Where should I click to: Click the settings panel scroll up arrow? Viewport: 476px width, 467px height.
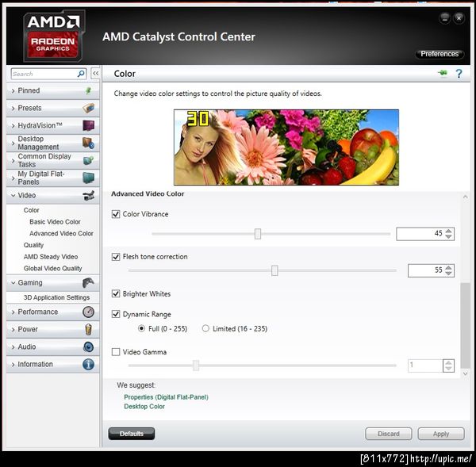465,197
